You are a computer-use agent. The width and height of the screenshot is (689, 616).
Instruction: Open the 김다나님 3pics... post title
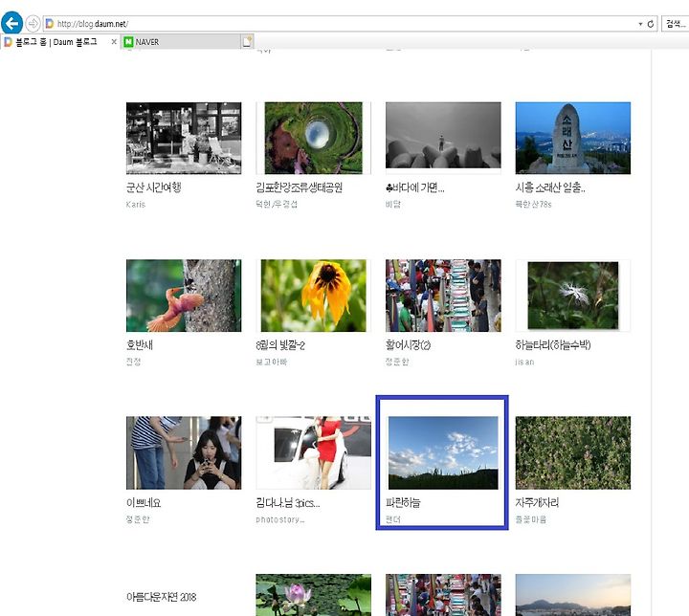pos(288,502)
